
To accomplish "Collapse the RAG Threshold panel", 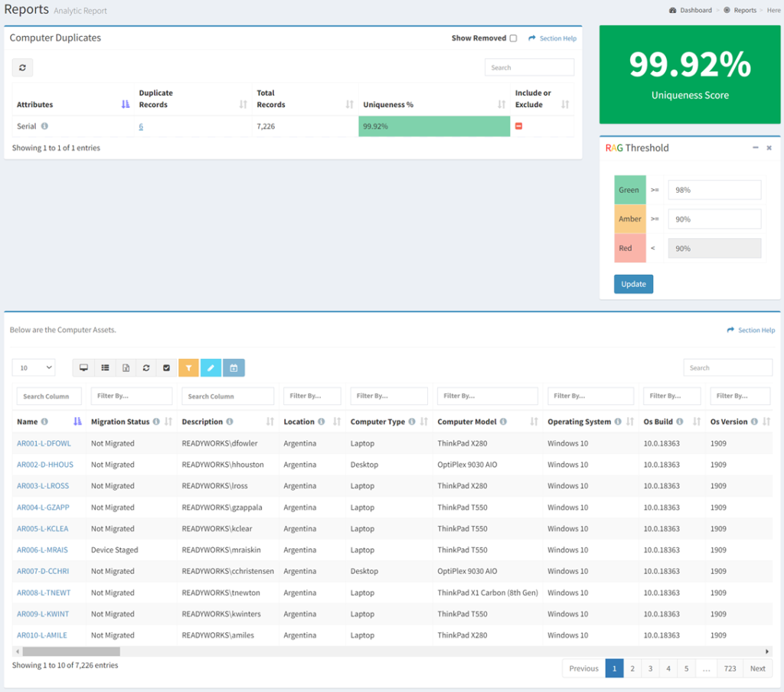I will pyautogui.click(x=756, y=148).
